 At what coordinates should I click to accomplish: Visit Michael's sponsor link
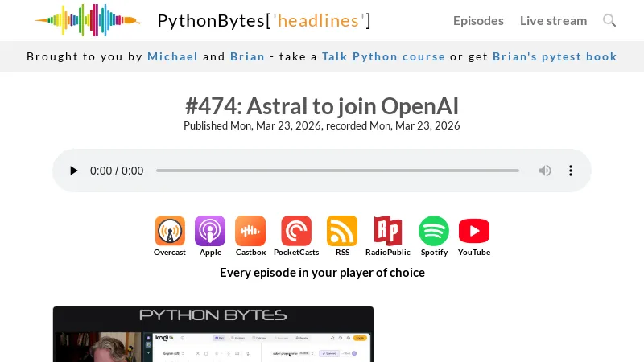[x=172, y=56]
